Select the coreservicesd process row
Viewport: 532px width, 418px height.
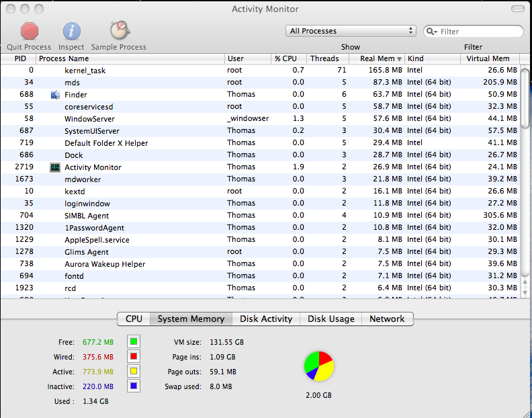(x=260, y=107)
